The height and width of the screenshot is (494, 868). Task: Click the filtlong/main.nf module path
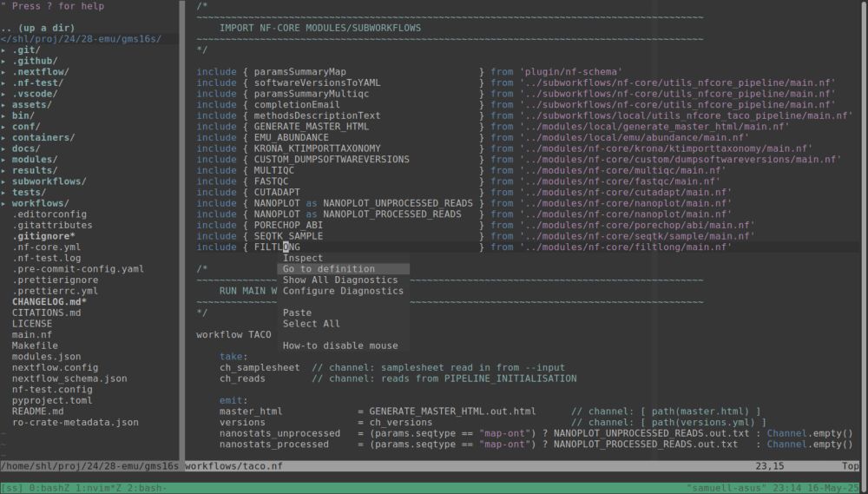tap(625, 247)
